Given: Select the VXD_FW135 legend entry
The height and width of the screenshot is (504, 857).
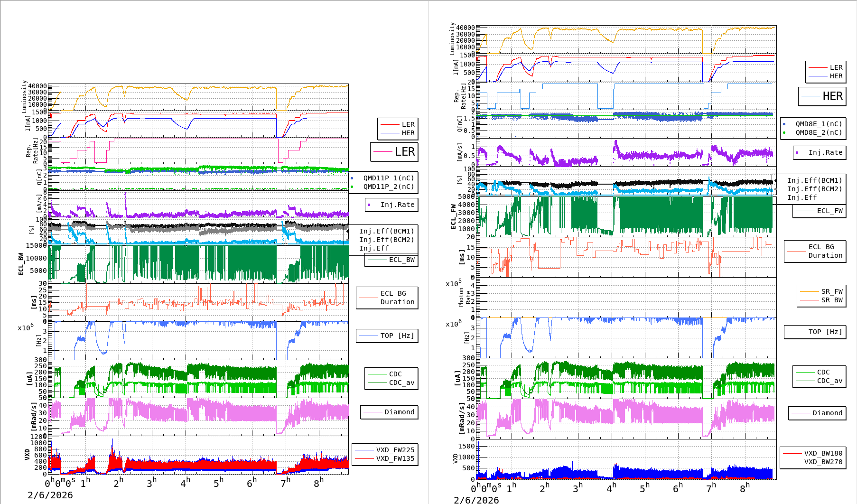Looking at the screenshot, I should 395,458.
